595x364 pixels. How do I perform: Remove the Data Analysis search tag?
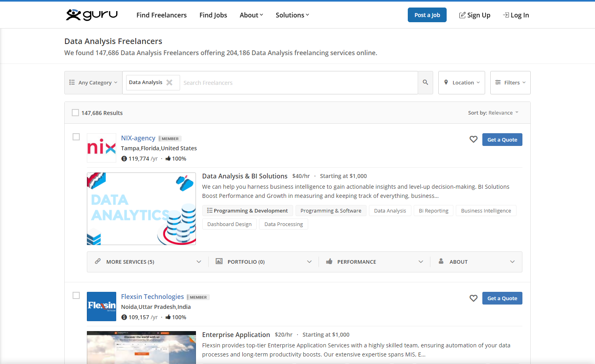click(x=169, y=82)
